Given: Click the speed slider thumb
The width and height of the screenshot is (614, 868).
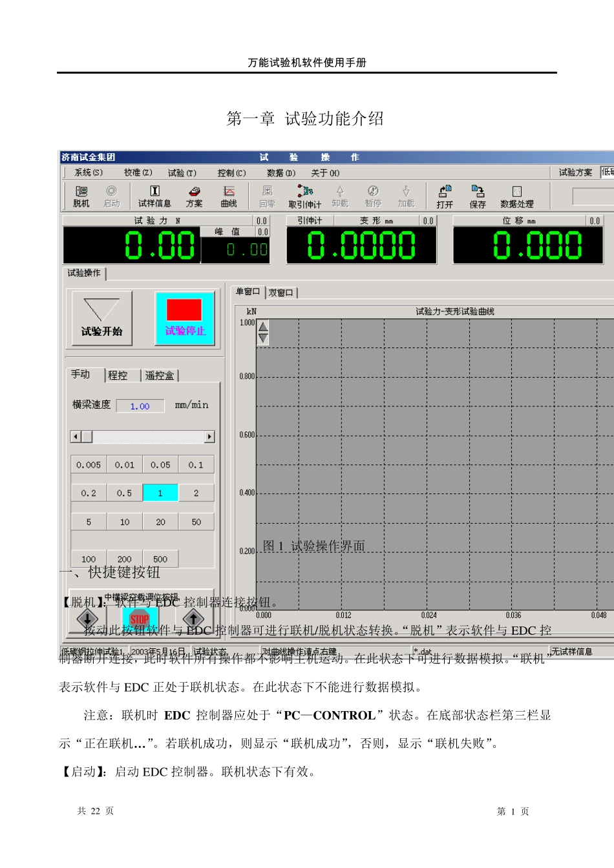Looking at the screenshot, I should pyautogui.click(x=87, y=437).
